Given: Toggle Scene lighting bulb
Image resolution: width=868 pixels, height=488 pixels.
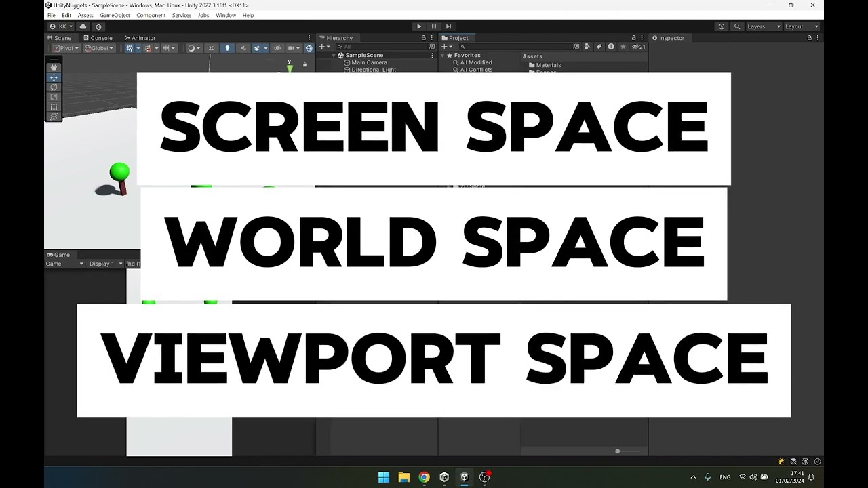Looking at the screenshot, I should (227, 48).
